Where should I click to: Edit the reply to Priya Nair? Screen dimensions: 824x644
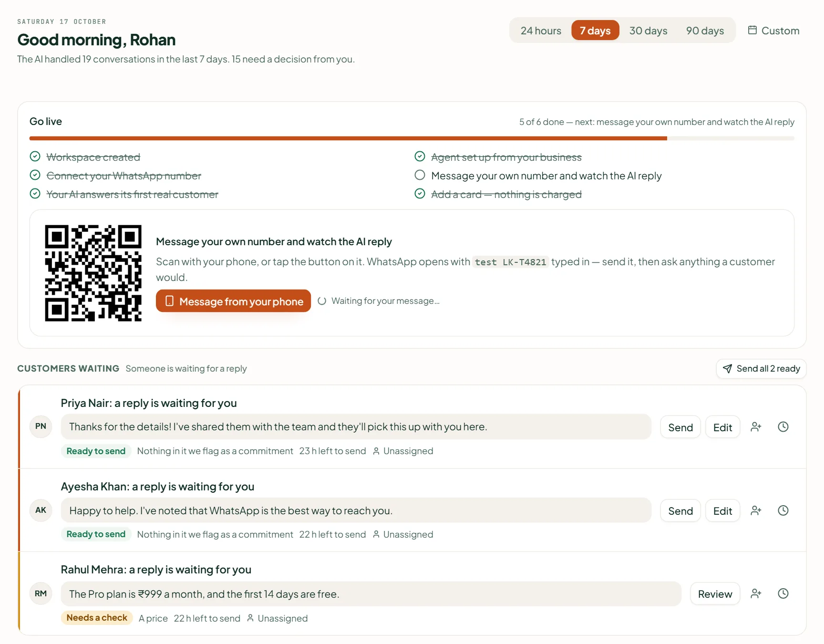pos(722,427)
